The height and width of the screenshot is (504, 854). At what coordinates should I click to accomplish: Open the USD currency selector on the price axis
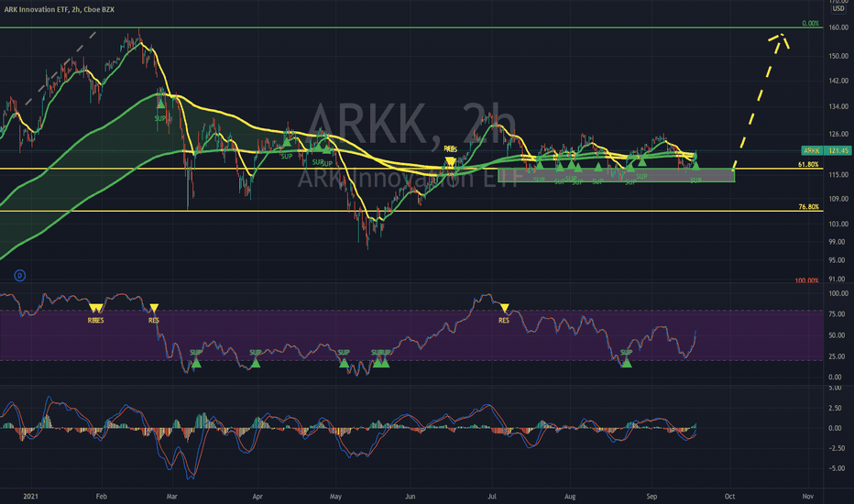(838, 9)
